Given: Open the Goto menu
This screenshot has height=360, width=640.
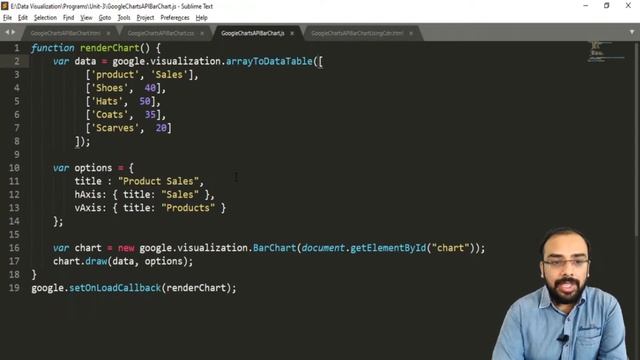Looking at the screenshot, I should click(105, 18).
